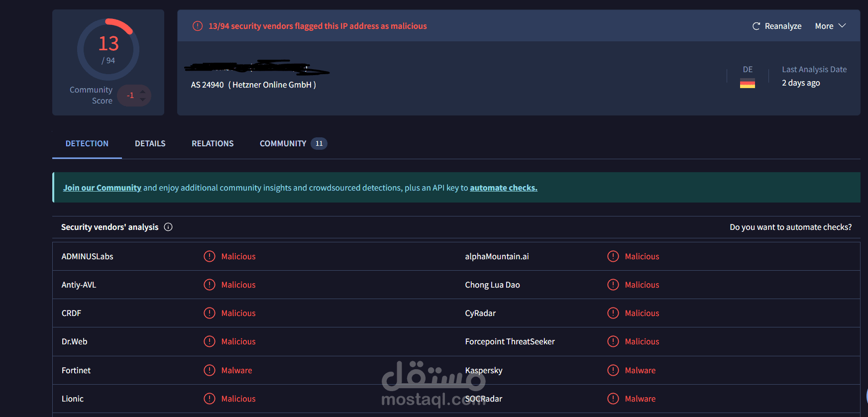
Task: Click the 2 days ago value
Action: (x=801, y=83)
